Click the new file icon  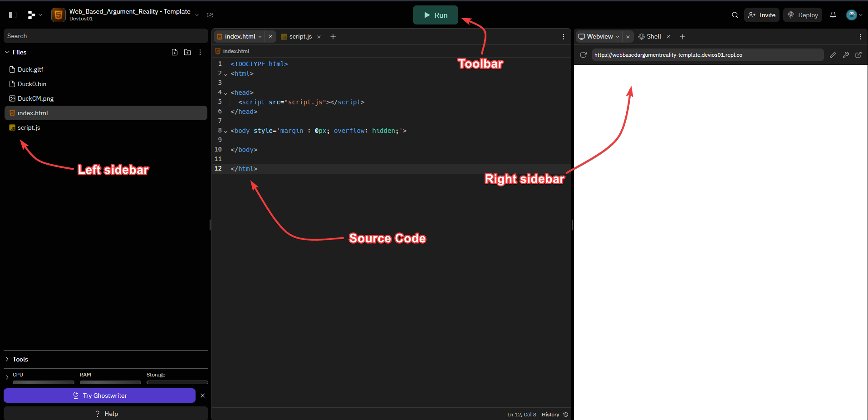tap(175, 52)
